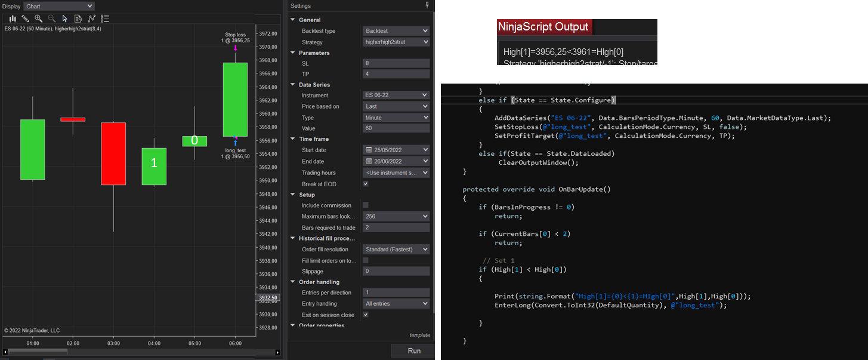Click the SL parameter input field
Screen dimensions: 868x360
396,63
